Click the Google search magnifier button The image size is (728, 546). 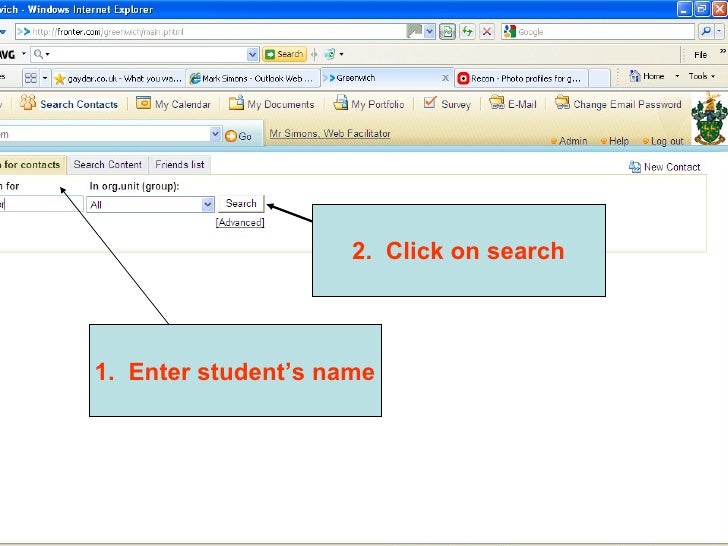[x=706, y=32]
